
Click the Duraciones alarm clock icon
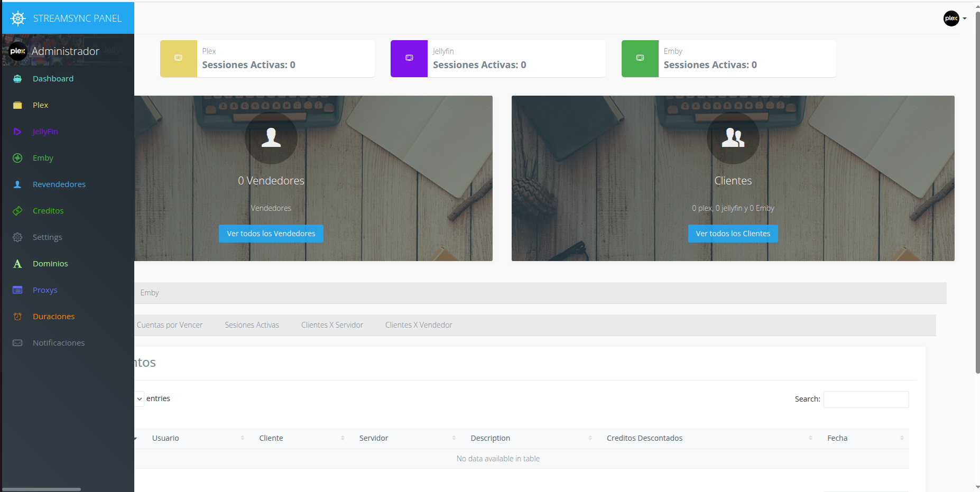pyautogui.click(x=17, y=317)
